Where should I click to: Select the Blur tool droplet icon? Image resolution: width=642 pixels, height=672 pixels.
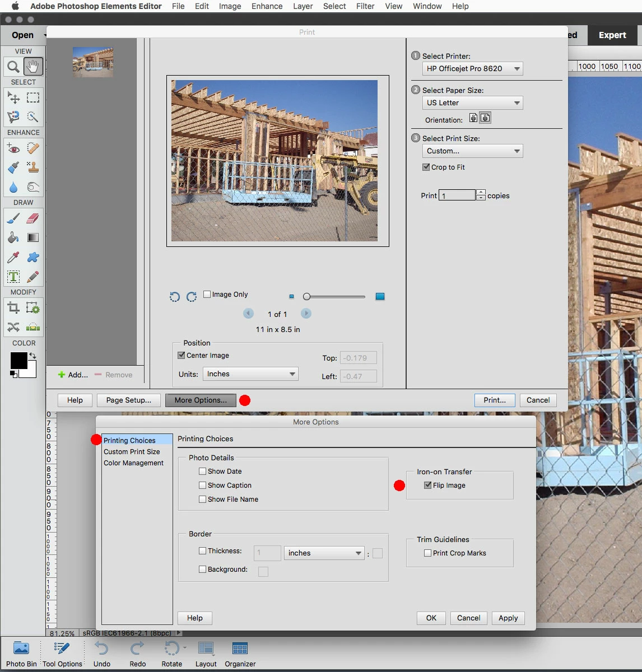pyautogui.click(x=13, y=187)
